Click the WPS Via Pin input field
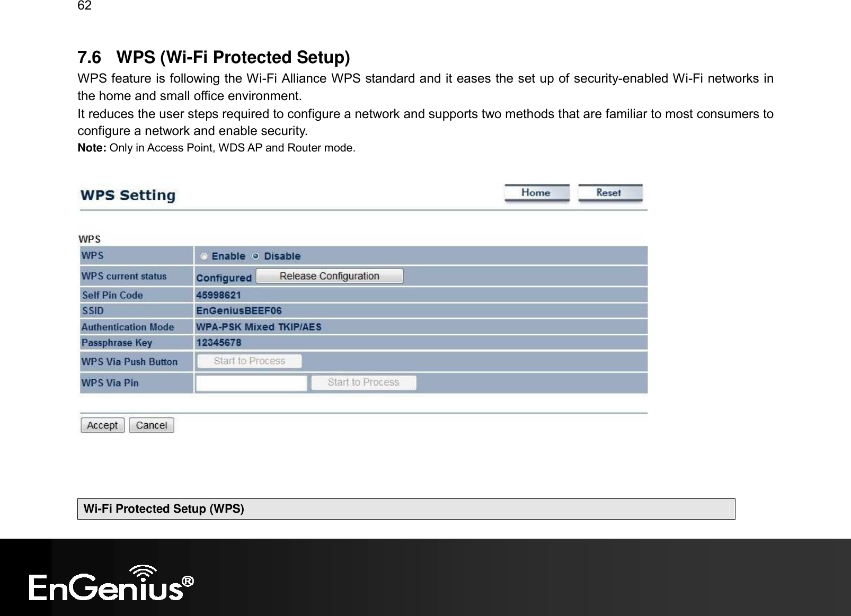 pyautogui.click(x=252, y=383)
